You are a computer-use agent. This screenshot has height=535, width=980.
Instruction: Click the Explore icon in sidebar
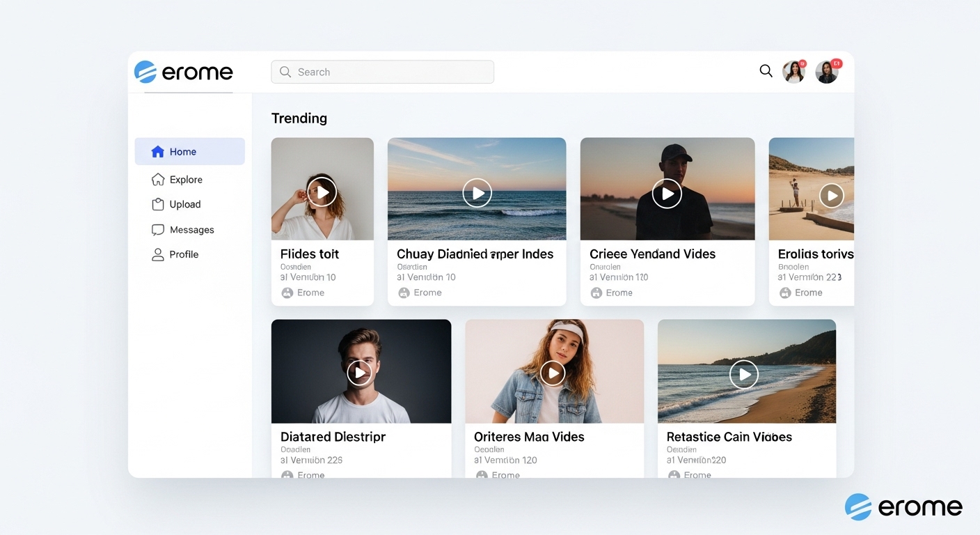157,180
